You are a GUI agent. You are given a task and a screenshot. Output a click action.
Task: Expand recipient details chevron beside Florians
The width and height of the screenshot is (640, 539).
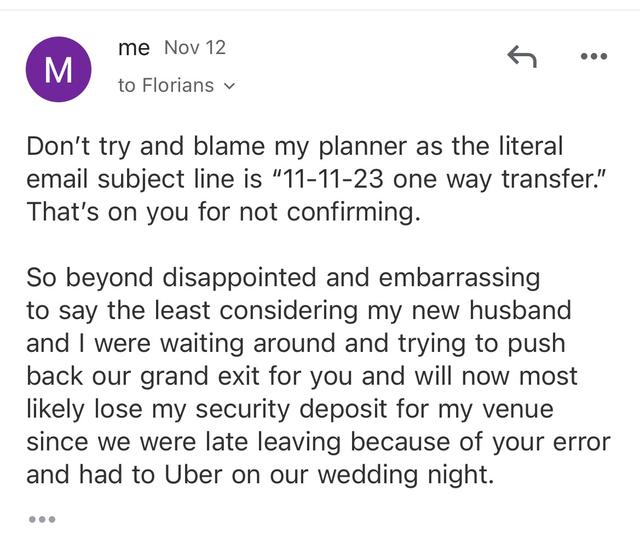(x=229, y=87)
